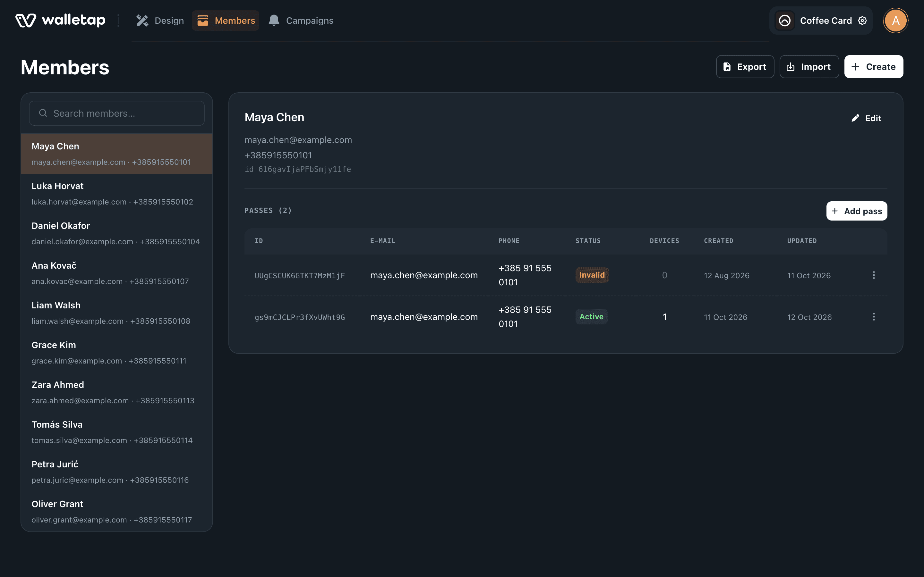Select Zara Ahmed in member list
This screenshot has width=924, height=577.
(x=117, y=392)
